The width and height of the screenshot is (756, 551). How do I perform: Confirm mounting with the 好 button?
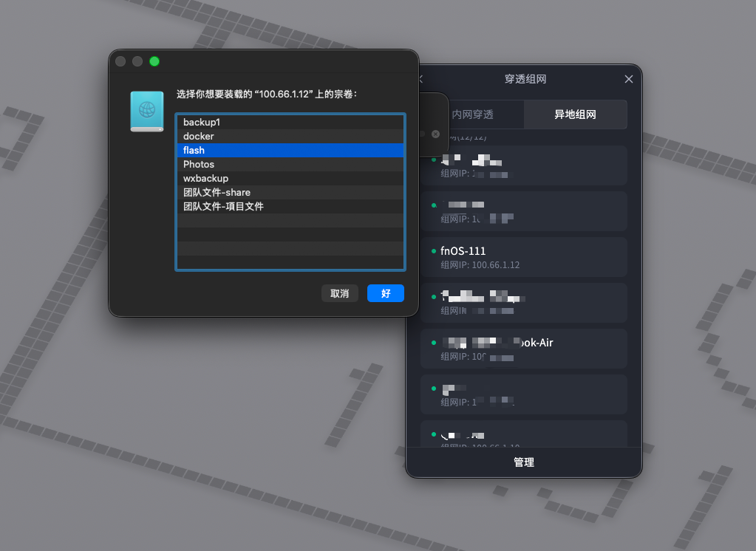385,293
